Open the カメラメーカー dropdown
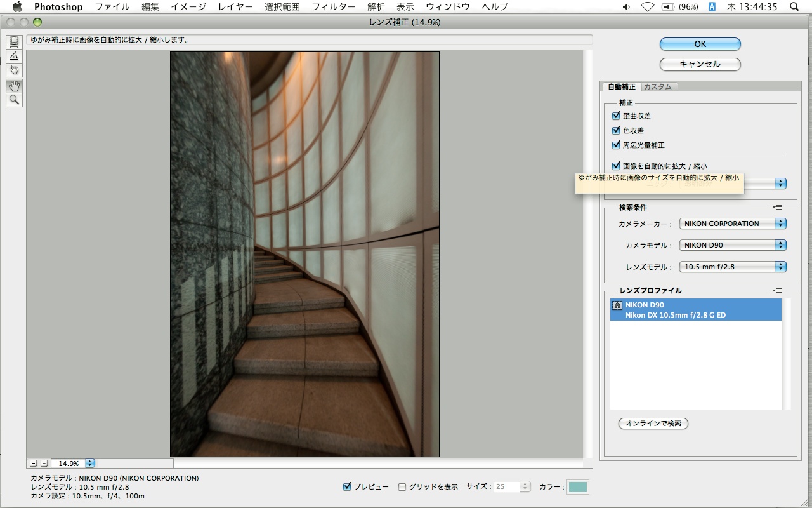This screenshot has width=812, height=508. tap(732, 224)
